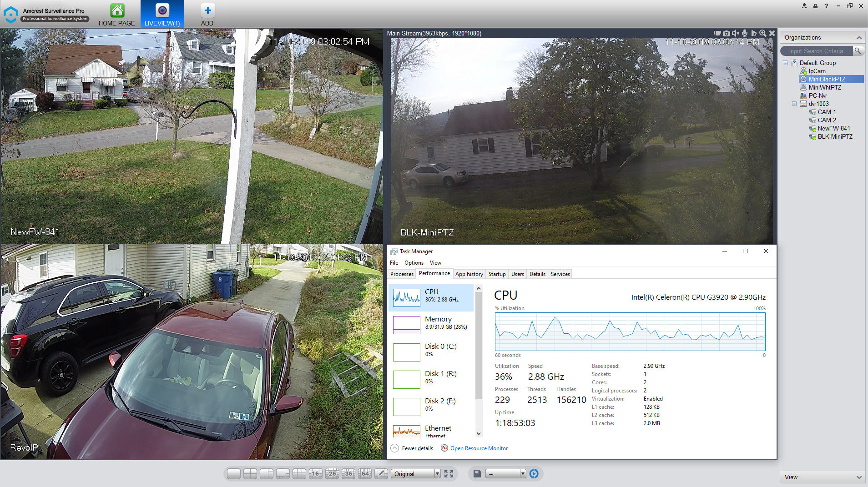Open View menu in Task Manager

[x=435, y=263]
